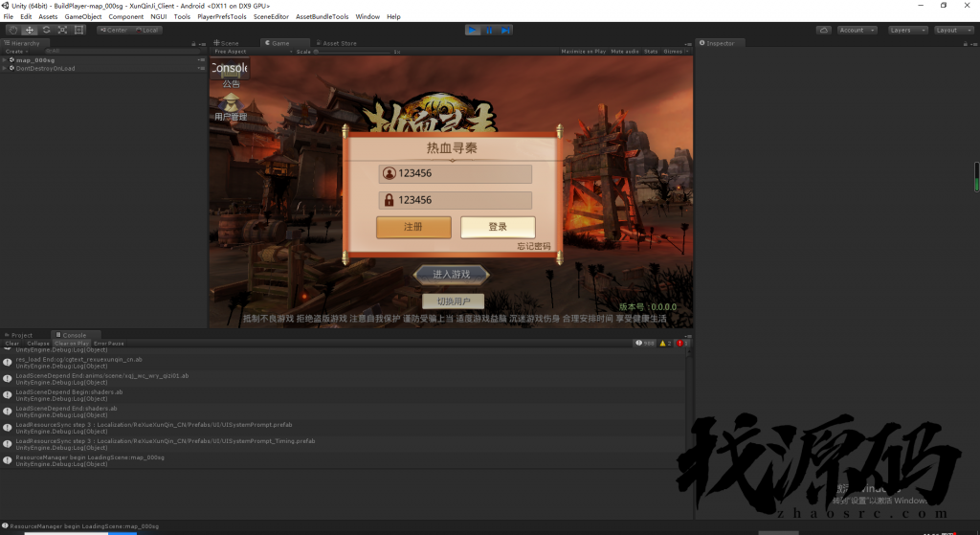Open the Cloud services icon

824,30
